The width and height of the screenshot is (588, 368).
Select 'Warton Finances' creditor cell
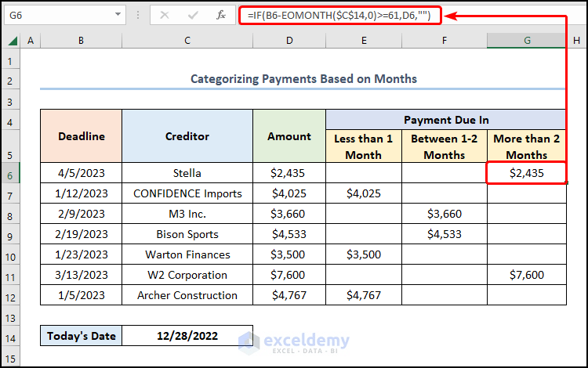(x=187, y=254)
